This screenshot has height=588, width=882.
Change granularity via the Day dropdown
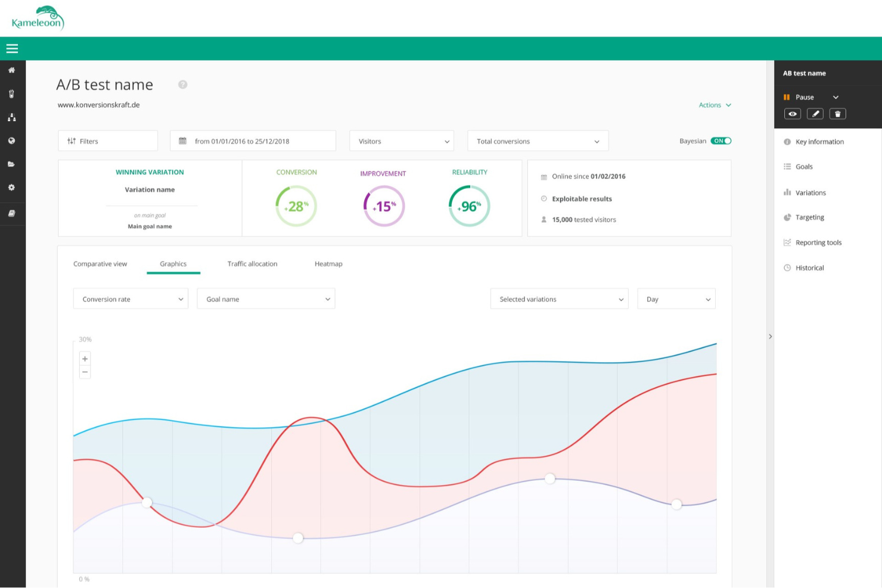tap(676, 298)
